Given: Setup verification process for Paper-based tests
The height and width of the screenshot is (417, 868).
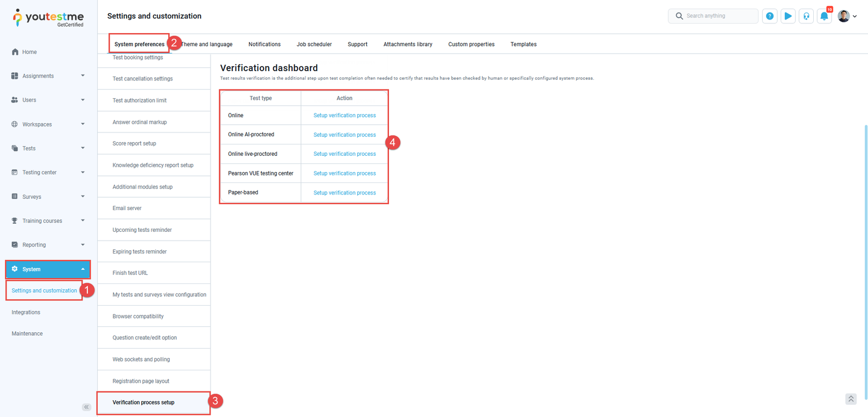Looking at the screenshot, I should point(344,193).
